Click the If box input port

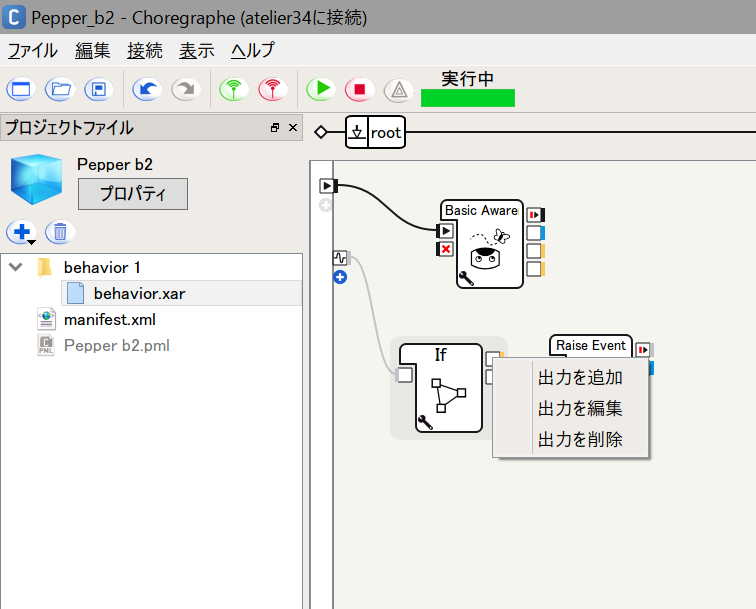(405, 375)
